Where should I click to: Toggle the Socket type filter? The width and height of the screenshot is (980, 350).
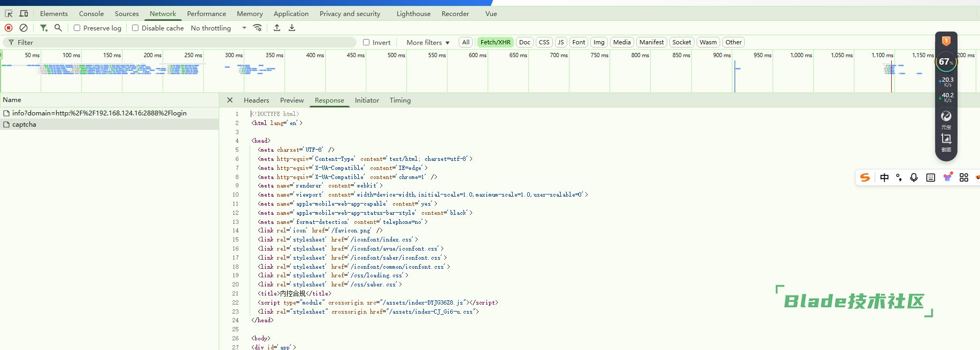pyautogui.click(x=682, y=42)
